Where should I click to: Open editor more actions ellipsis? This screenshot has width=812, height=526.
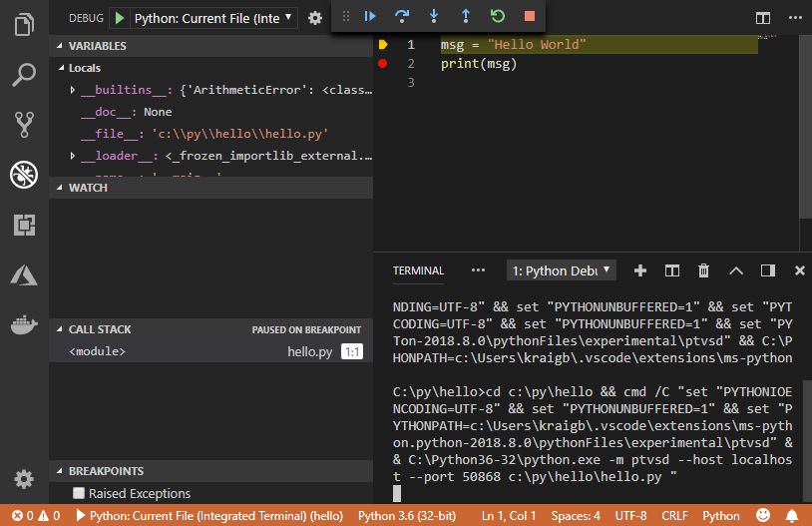[795, 18]
